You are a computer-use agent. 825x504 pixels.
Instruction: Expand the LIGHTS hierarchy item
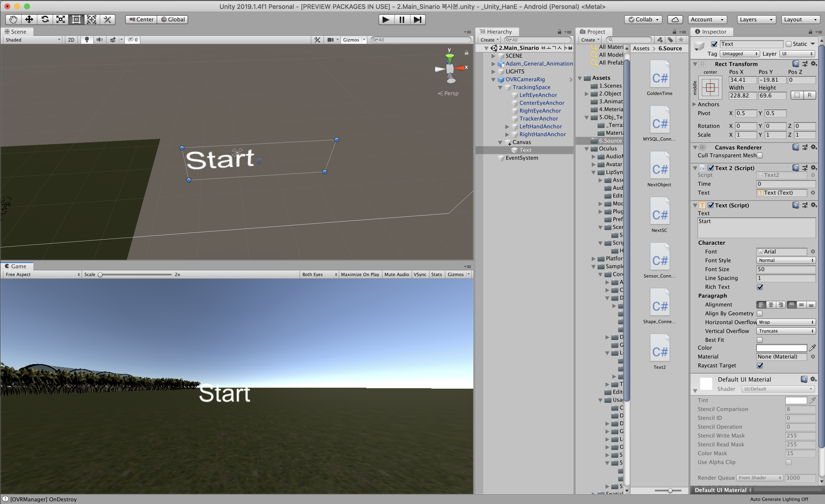pos(493,72)
